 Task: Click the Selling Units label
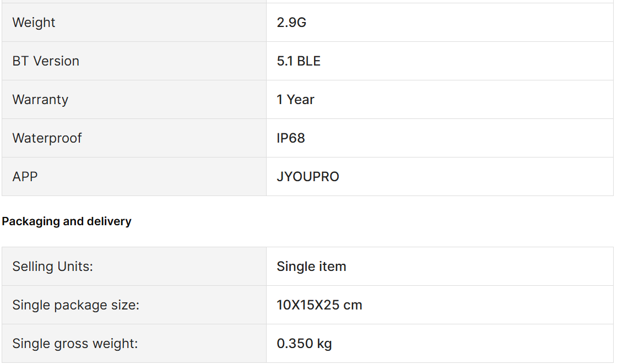(x=52, y=267)
